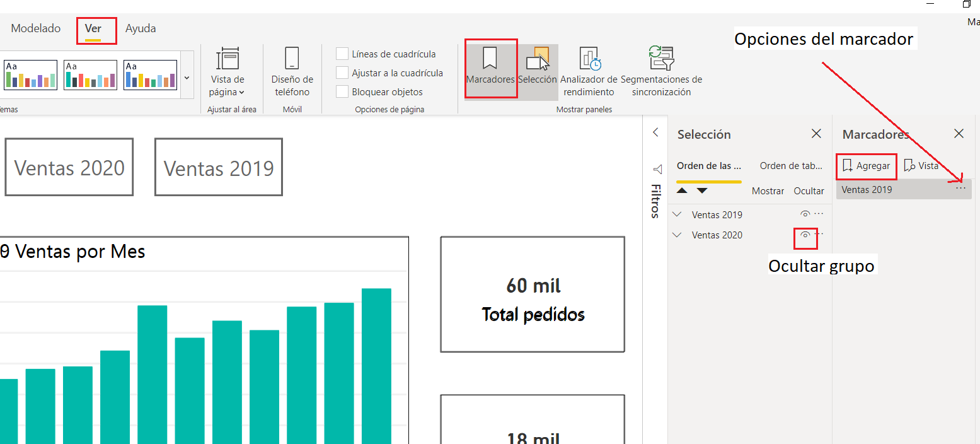This screenshot has height=444, width=980.
Task: Click the Ventas 2020 button on canvas
Action: (69, 167)
